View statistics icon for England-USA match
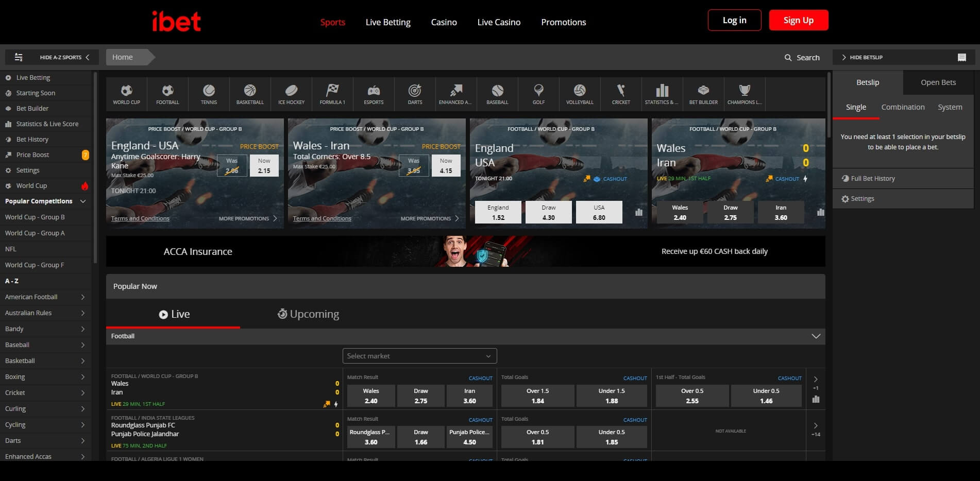980x481 pixels. 639,212
